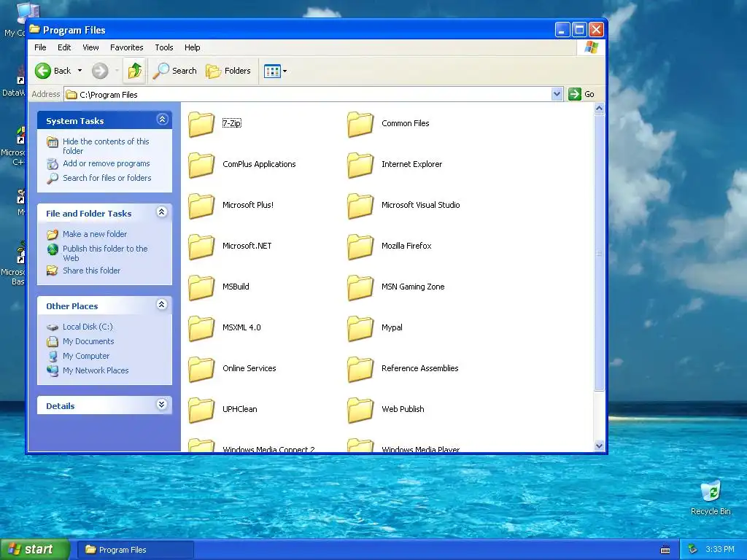
Task: Open the Favorites menu
Action: [127, 47]
